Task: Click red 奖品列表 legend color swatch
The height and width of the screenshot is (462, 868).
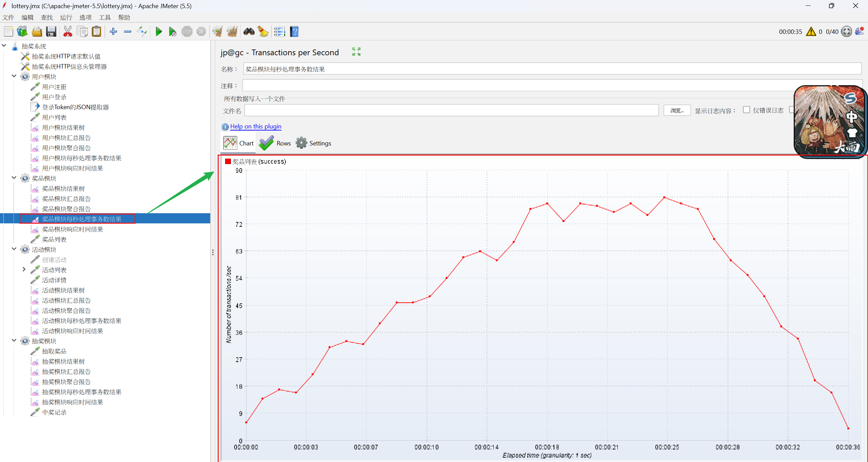Action: 228,162
